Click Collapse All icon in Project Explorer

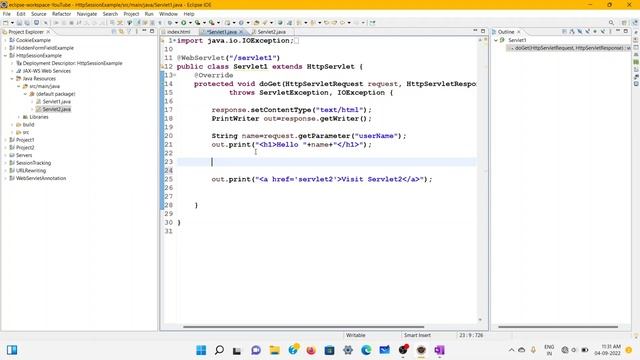coord(113,31)
